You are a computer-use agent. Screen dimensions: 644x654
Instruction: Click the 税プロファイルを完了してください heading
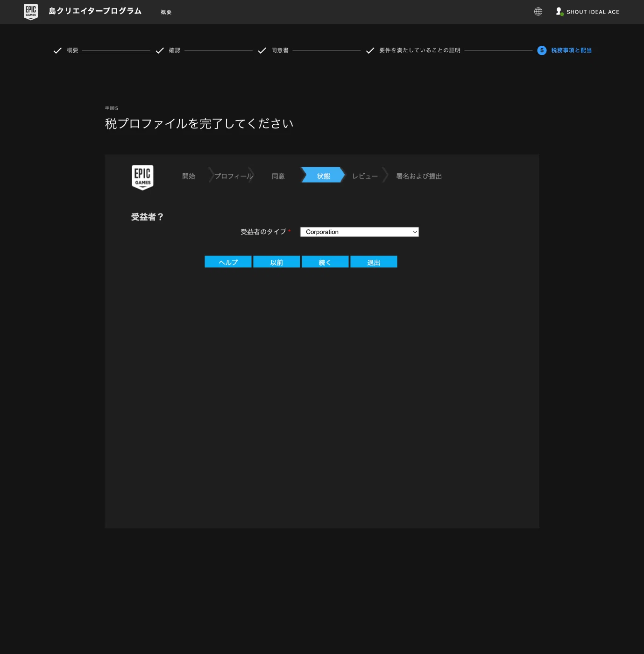tap(199, 123)
